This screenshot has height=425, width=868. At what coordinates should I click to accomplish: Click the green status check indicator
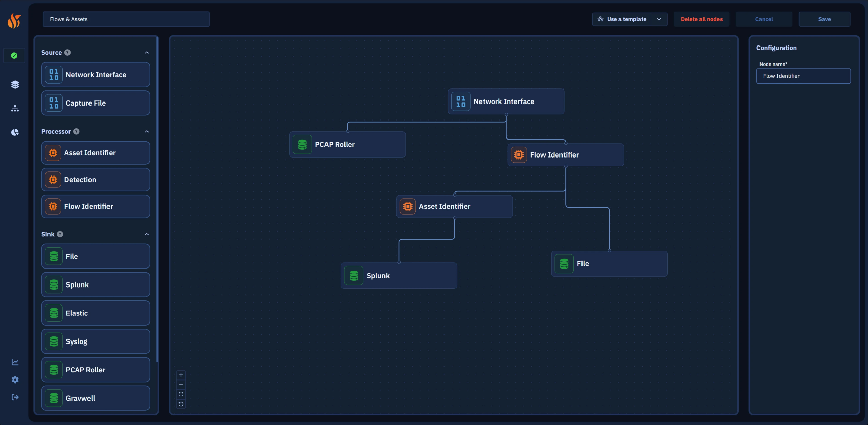pos(14,56)
